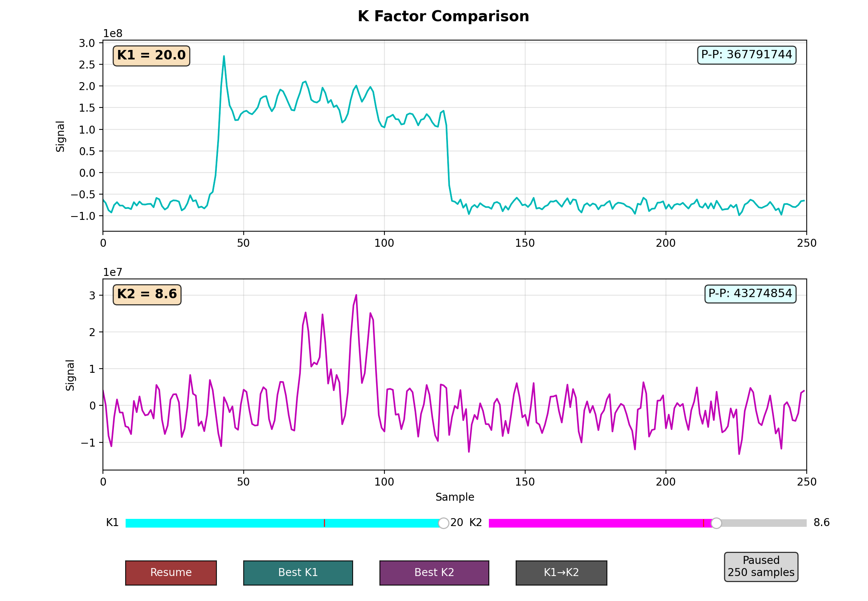Click the K2 slider handle

click(716, 523)
